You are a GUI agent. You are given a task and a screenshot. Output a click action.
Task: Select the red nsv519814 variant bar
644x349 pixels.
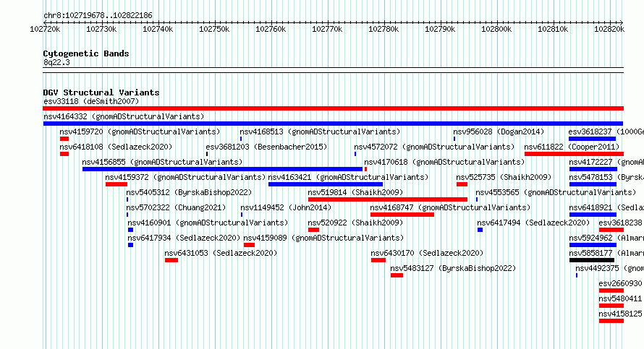pos(388,199)
